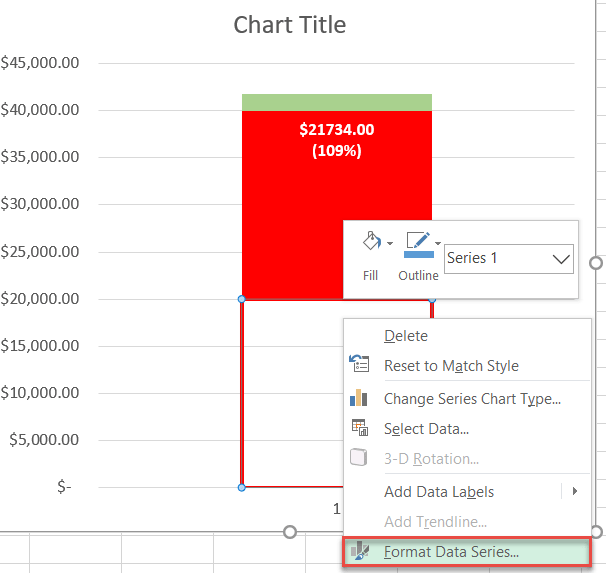The height and width of the screenshot is (573, 606).
Task: Open the Add Data Labels submenu arrow
Action: point(575,491)
